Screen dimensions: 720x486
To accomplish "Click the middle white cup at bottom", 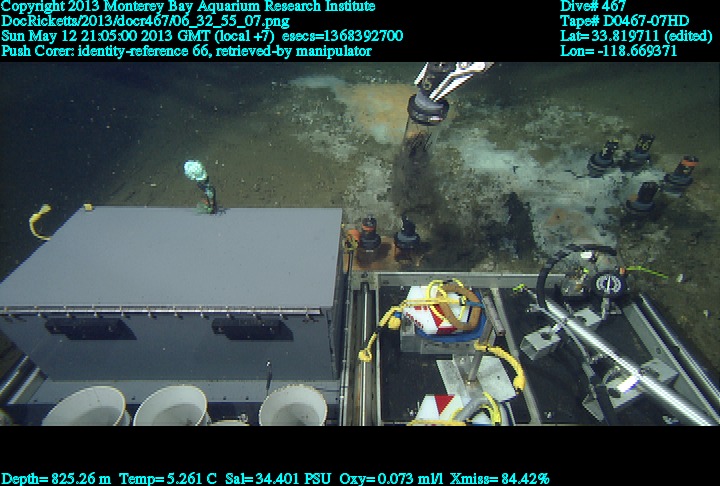I will (x=171, y=406).
